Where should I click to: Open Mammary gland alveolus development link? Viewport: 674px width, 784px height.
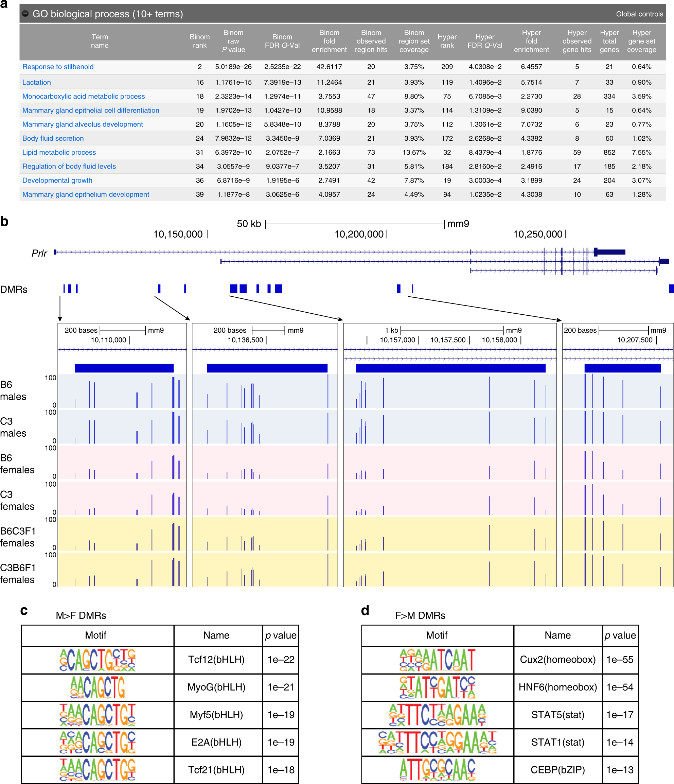pyautogui.click(x=83, y=124)
